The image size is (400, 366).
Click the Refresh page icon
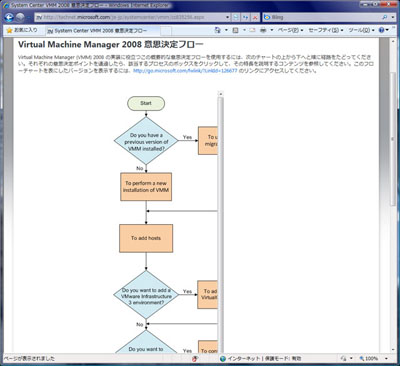click(245, 17)
